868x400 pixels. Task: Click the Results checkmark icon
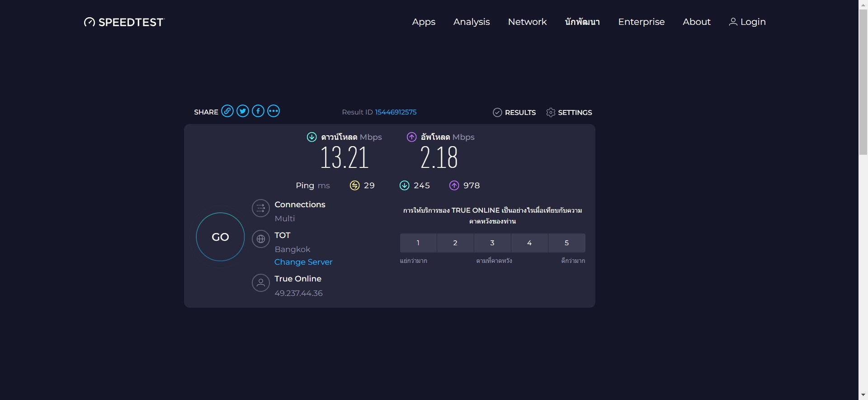click(x=497, y=113)
